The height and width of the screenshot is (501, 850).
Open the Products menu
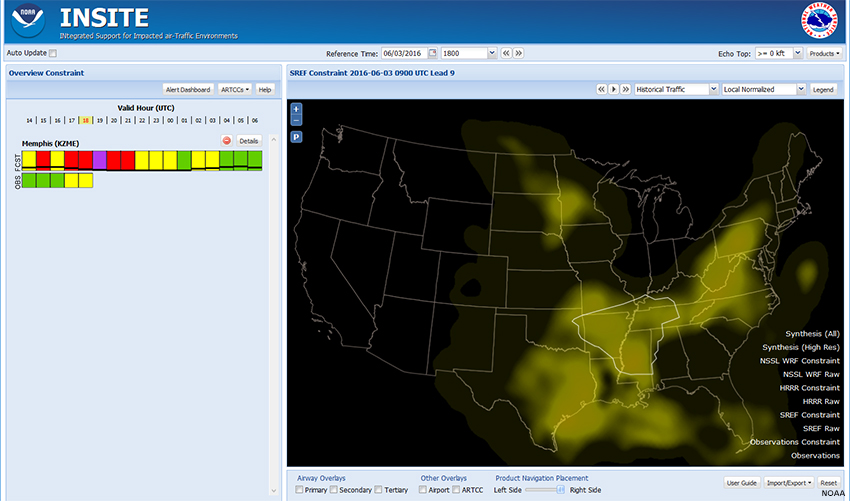[825, 53]
